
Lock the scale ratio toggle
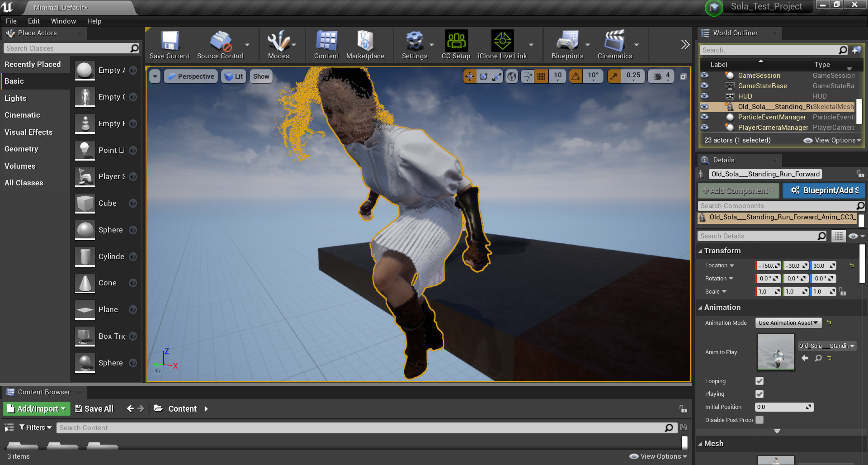[843, 292]
